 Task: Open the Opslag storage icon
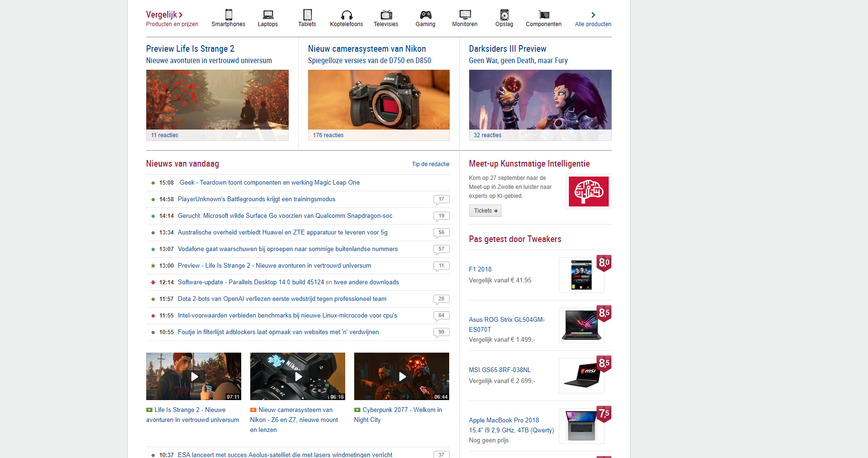pyautogui.click(x=504, y=15)
